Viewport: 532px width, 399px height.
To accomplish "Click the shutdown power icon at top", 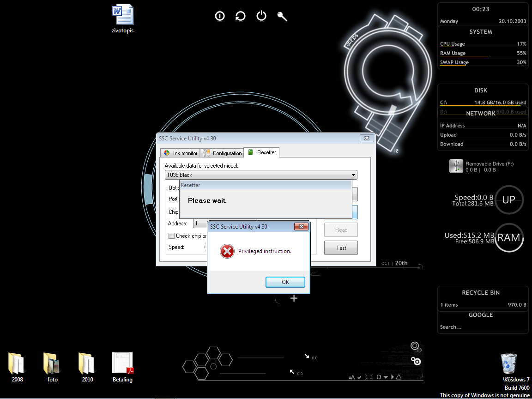I will [261, 16].
